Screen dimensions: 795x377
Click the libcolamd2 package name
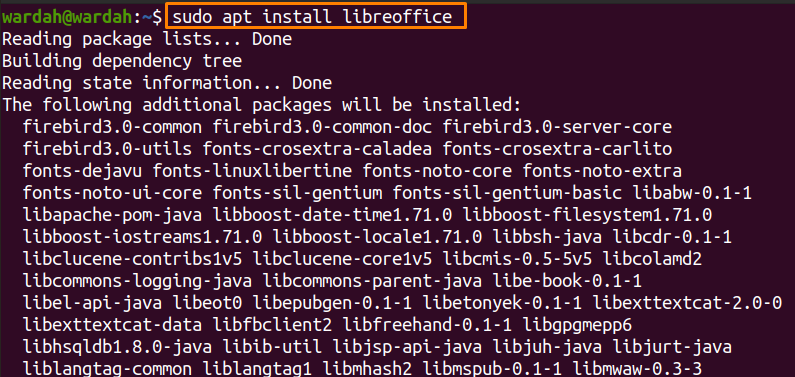[x=653, y=259]
